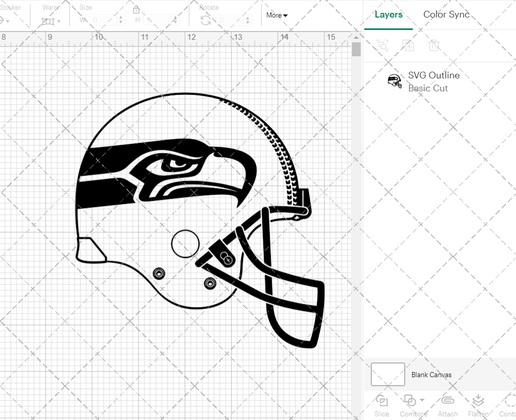Screen dimensions: 516x420
Task: Click the Duplicate layer icon
Action: pos(408,45)
